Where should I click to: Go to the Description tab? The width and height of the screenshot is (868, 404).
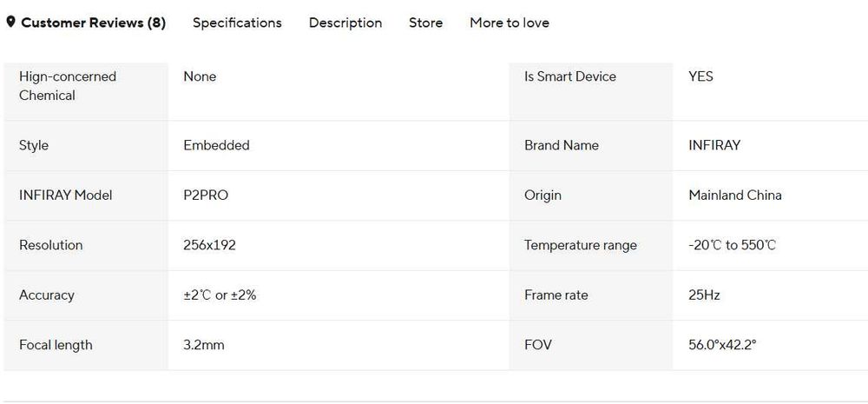pos(345,23)
